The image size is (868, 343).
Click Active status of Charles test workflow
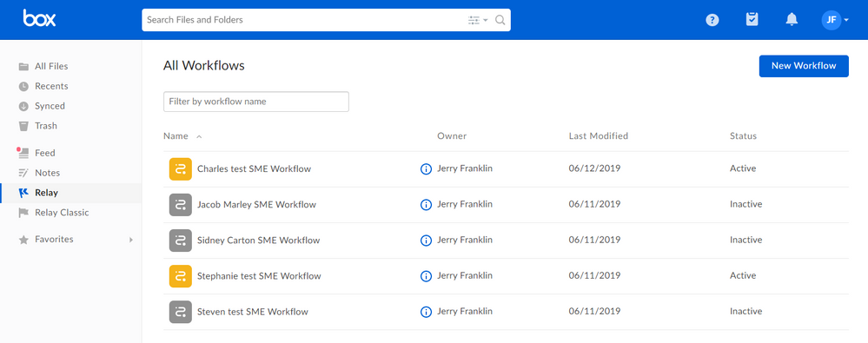[743, 168]
